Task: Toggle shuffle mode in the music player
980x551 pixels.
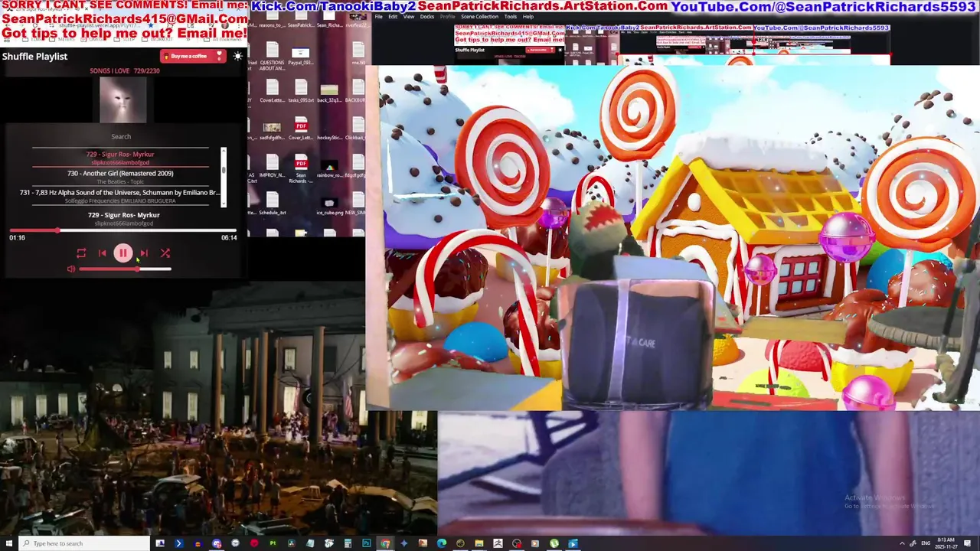Action: click(165, 253)
